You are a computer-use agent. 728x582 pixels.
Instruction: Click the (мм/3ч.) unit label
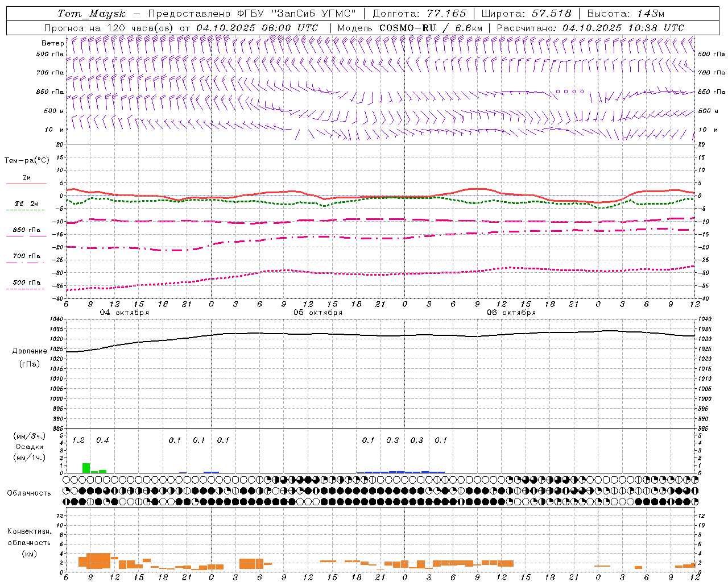coord(28,436)
